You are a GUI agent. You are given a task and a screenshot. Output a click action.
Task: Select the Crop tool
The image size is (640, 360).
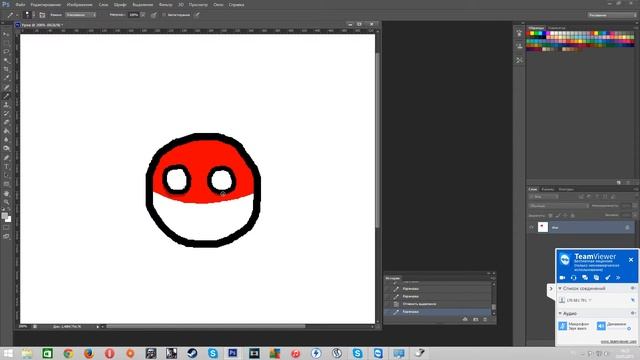[6, 69]
